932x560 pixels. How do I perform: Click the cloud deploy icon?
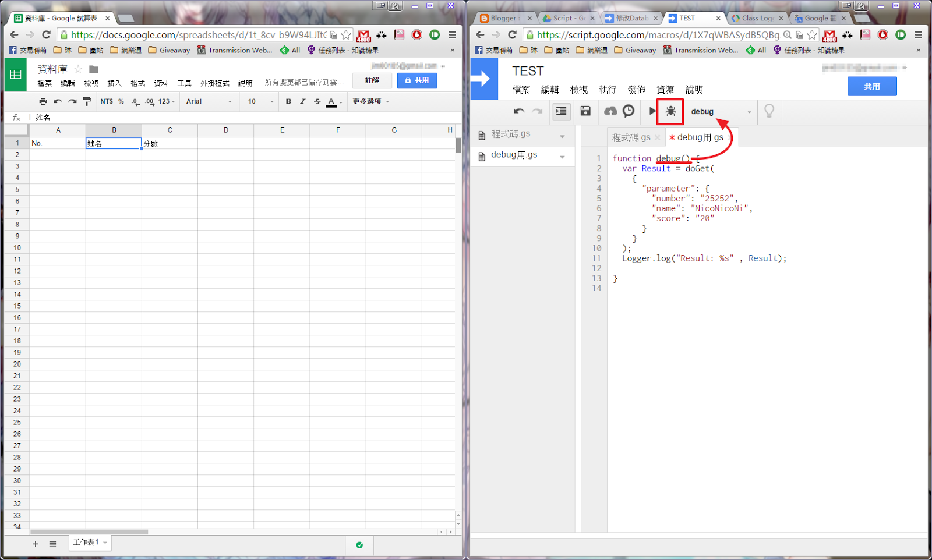pyautogui.click(x=610, y=111)
